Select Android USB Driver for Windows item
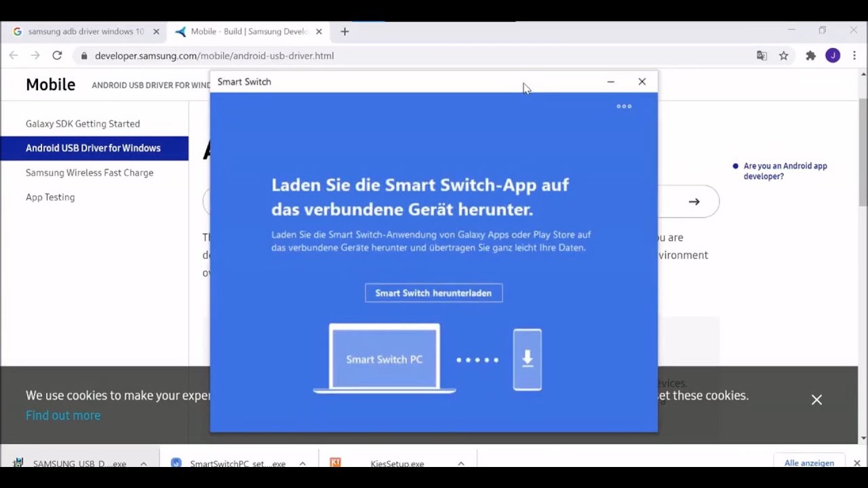 [x=94, y=148]
